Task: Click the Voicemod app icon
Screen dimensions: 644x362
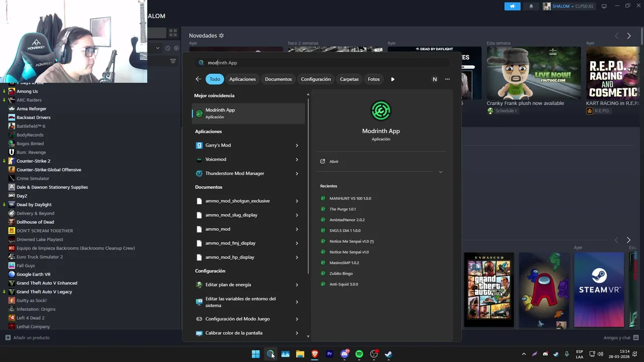Action: pos(199,159)
